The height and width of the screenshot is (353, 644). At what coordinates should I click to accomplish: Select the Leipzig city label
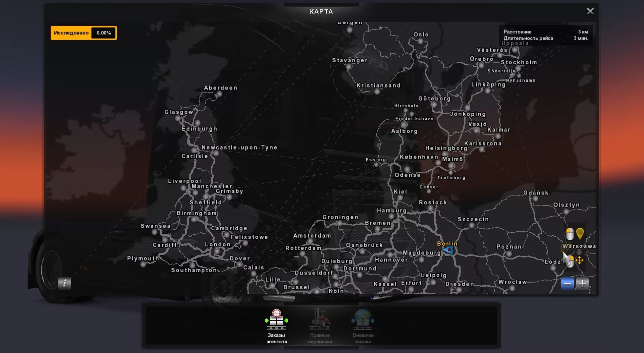coord(434,275)
